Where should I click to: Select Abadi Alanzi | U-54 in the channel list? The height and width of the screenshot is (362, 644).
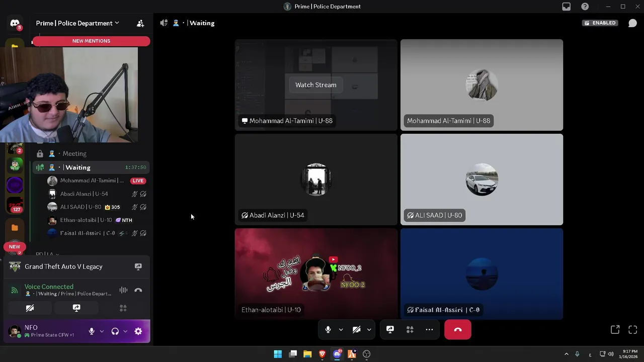pos(96,194)
